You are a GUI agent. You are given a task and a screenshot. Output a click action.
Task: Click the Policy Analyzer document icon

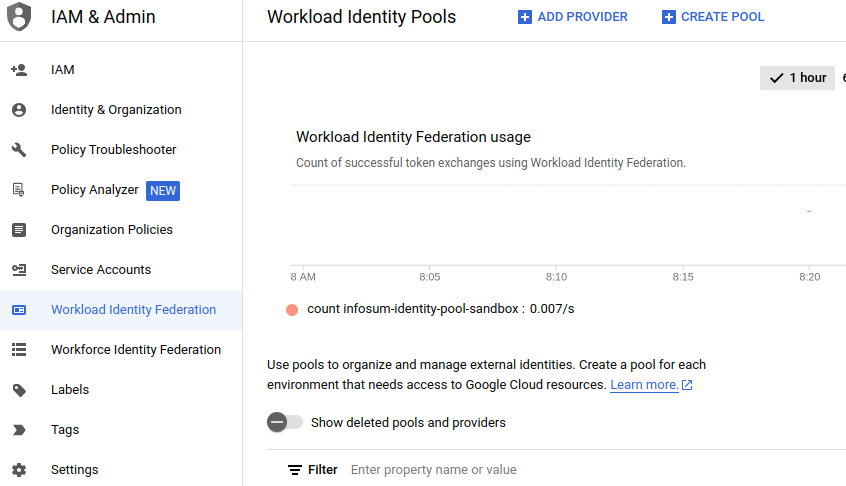pos(19,190)
